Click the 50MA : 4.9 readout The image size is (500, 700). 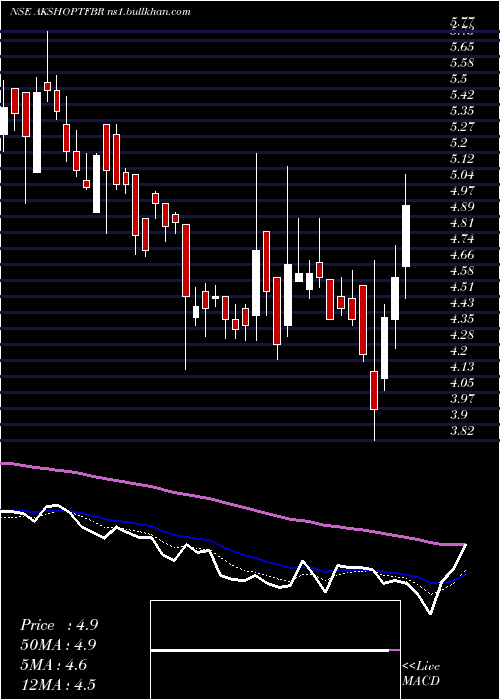(58, 646)
